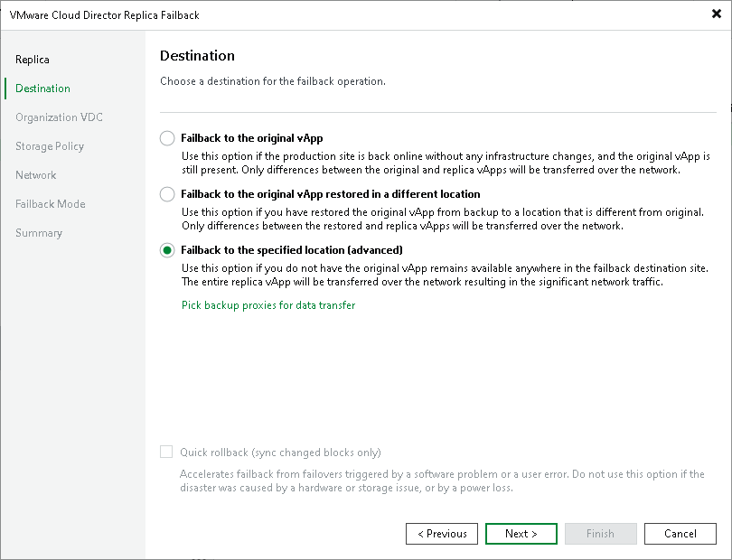Viewport: 732px width, 560px height.
Task: Close the Replica Failback dialog
Action: [717, 14]
